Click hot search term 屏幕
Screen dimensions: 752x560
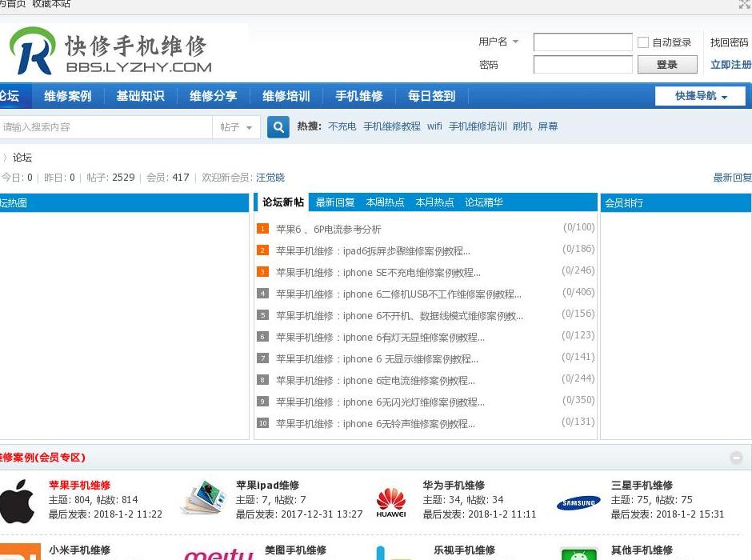coord(548,126)
